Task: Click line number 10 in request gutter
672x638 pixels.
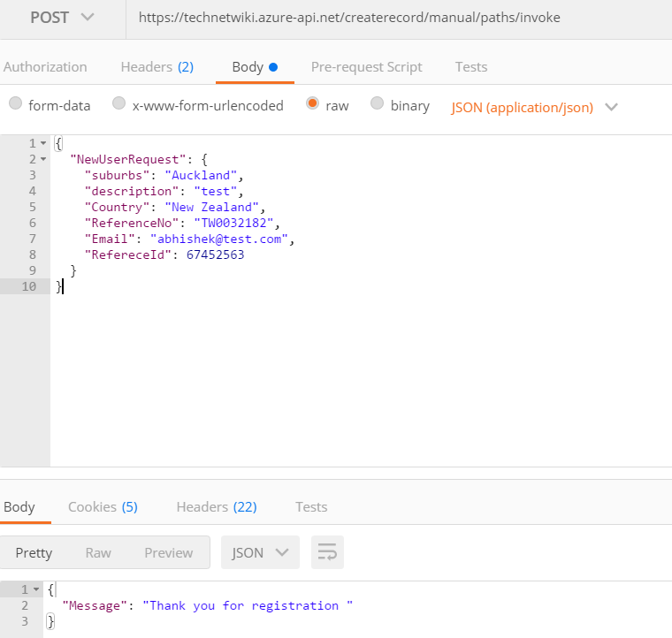Action: pos(28,286)
